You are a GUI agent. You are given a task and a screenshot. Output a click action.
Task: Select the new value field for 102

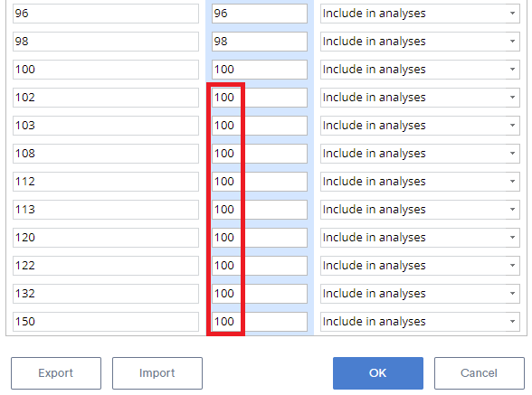(260, 98)
